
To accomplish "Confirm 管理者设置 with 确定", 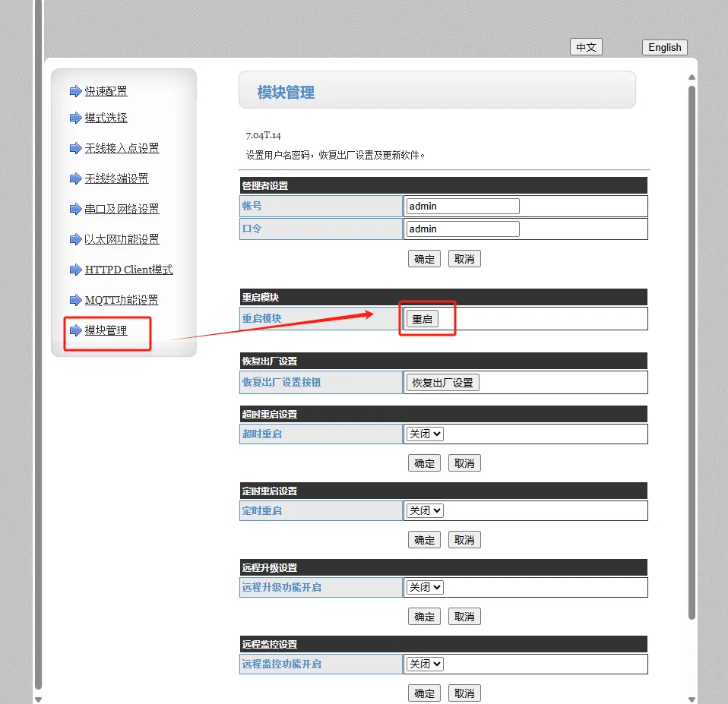I will click(x=424, y=259).
